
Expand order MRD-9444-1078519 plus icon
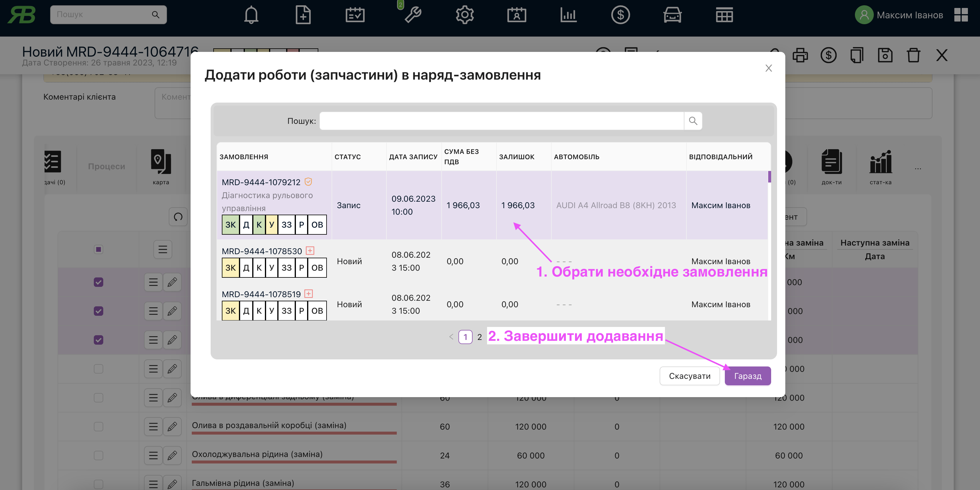pos(309,293)
